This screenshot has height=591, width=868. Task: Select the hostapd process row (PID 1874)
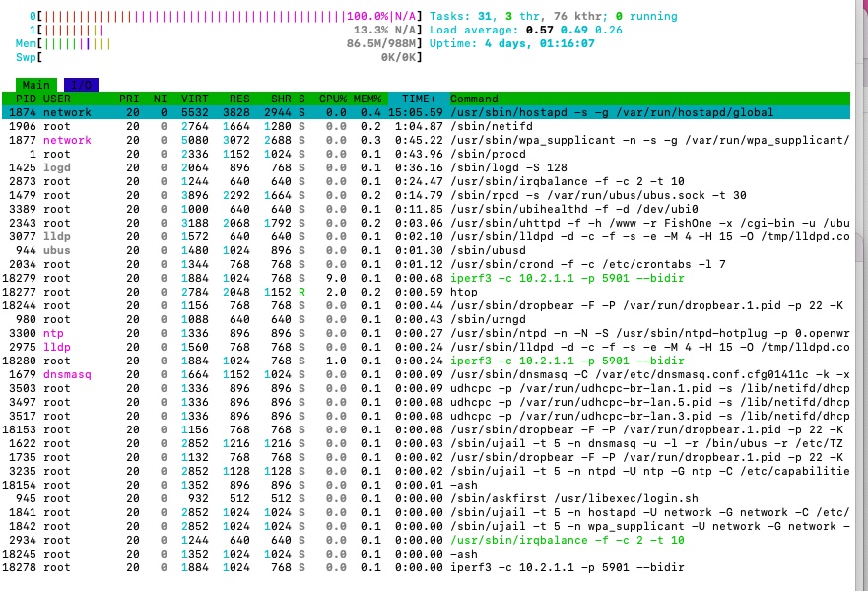coord(426,112)
